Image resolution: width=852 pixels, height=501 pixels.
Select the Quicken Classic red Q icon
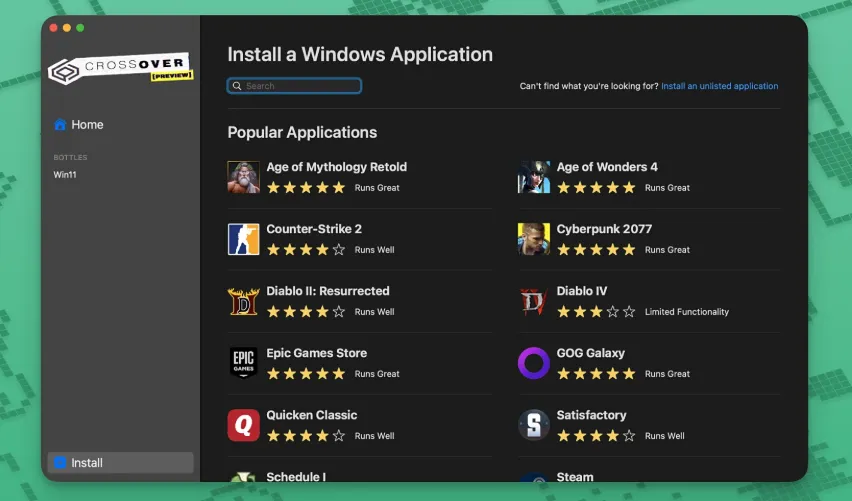[x=243, y=425]
